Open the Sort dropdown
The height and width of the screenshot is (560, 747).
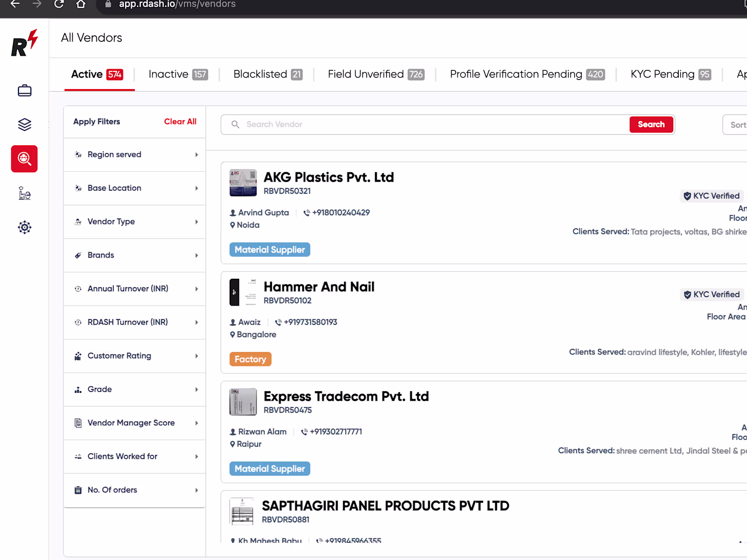[x=735, y=125]
